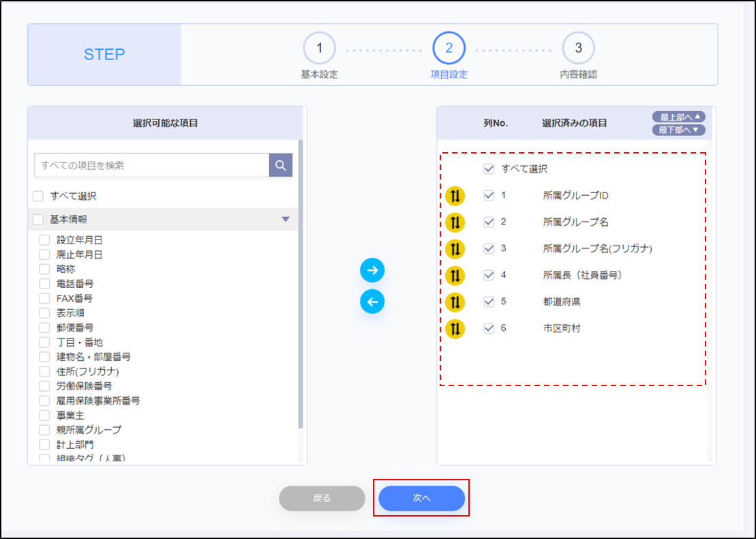
Task: Uncheck the 電話番号 checkbox
Action: pyautogui.click(x=44, y=283)
